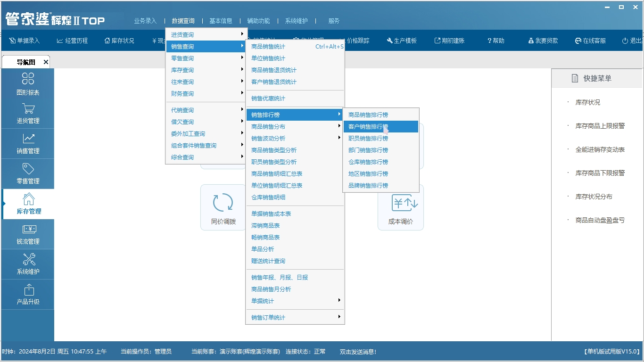Viewport: 644px width, 362px height.
Task: Open 商品自动盘盈盘亏 quick link
Action: 600,220
